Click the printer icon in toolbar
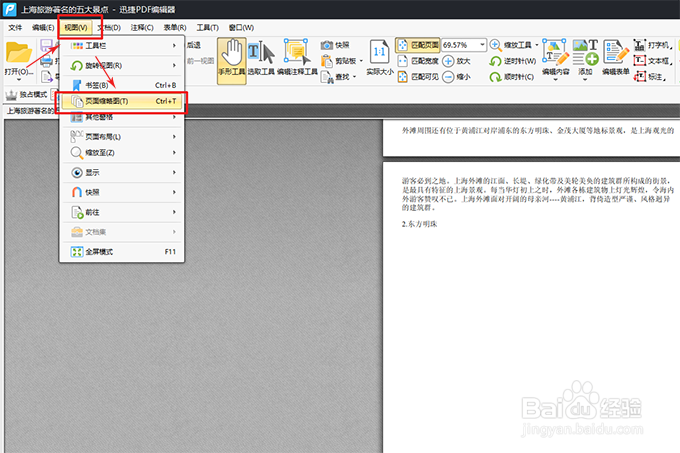The image size is (680, 453). [x=46, y=61]
